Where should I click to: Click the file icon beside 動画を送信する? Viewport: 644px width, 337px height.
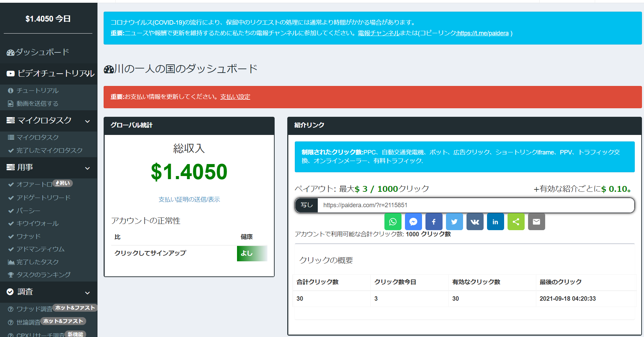point(11,103)
